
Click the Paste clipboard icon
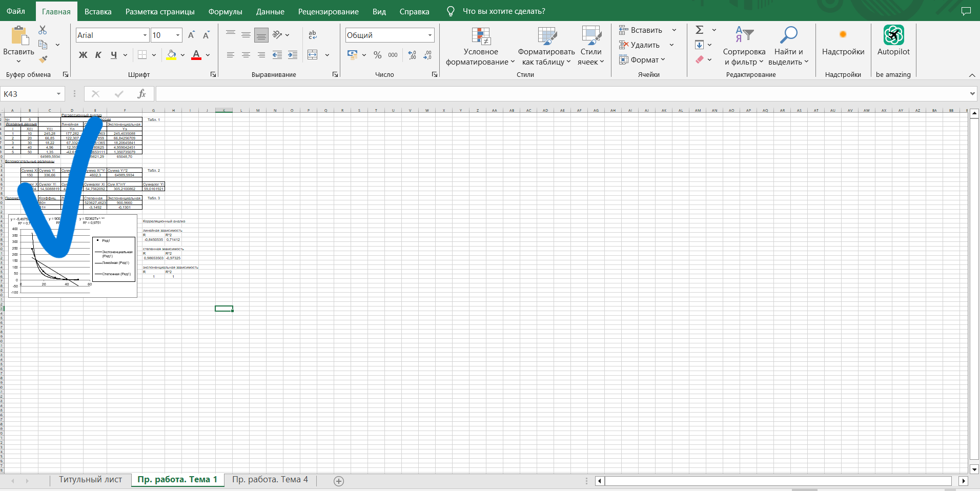[x=19, y=35]
